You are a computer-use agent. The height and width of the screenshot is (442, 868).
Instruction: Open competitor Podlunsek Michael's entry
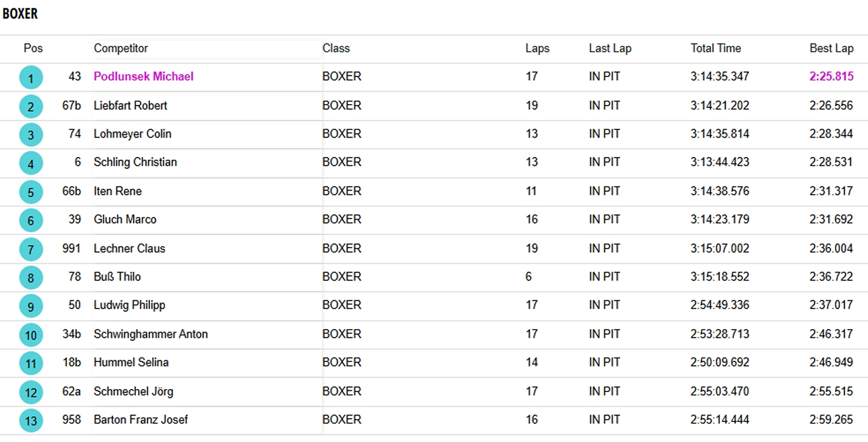click(143, 76)
